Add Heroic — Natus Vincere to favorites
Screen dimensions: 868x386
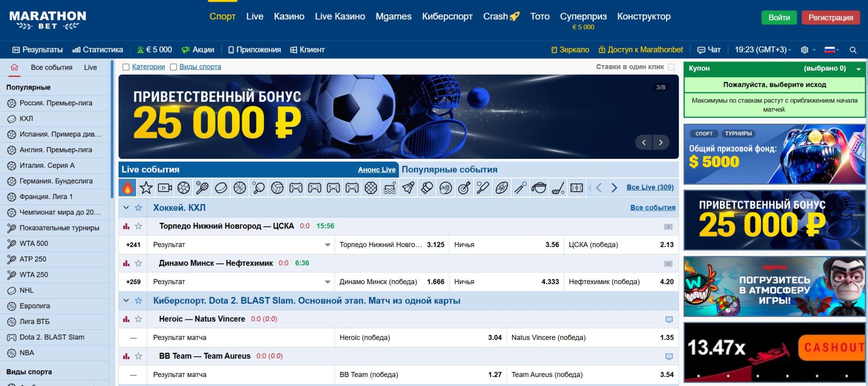point(139,319)
